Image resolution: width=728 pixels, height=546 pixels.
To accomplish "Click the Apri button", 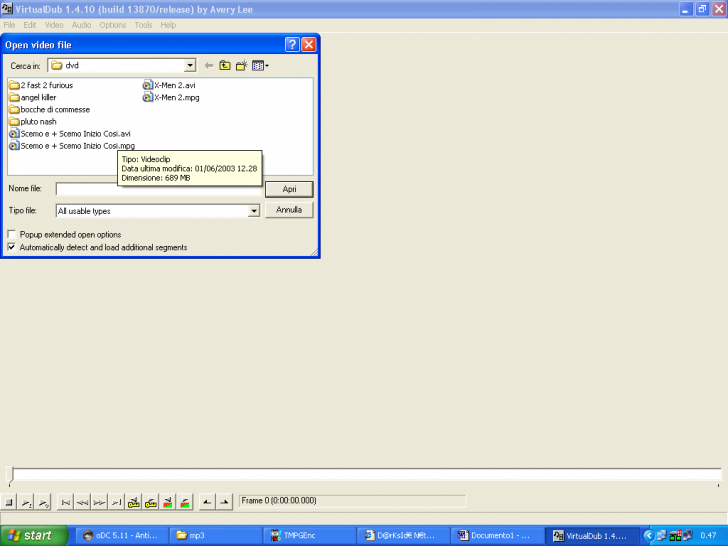I will pos(289,189).
